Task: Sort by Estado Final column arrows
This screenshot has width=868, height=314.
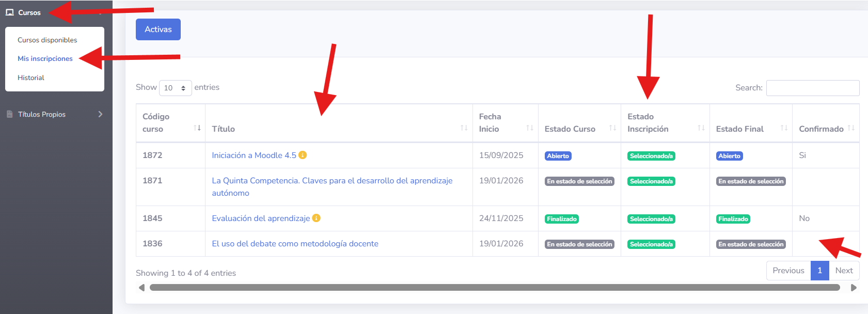Action: pyautogui.click(x=784, y=128)
